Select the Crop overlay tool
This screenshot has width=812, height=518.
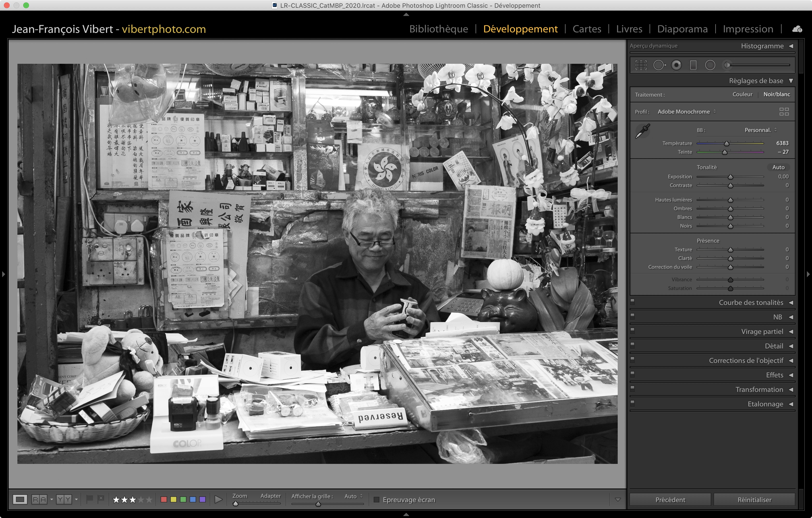641,65
